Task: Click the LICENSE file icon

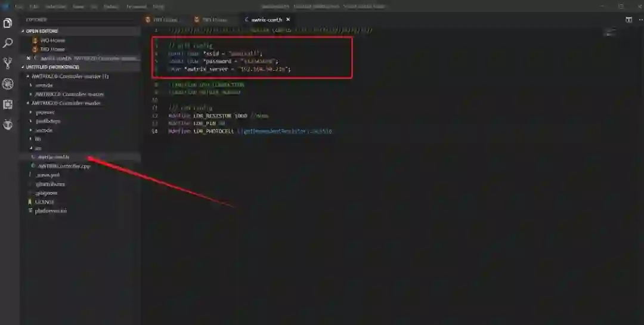Action: (30, 202)
